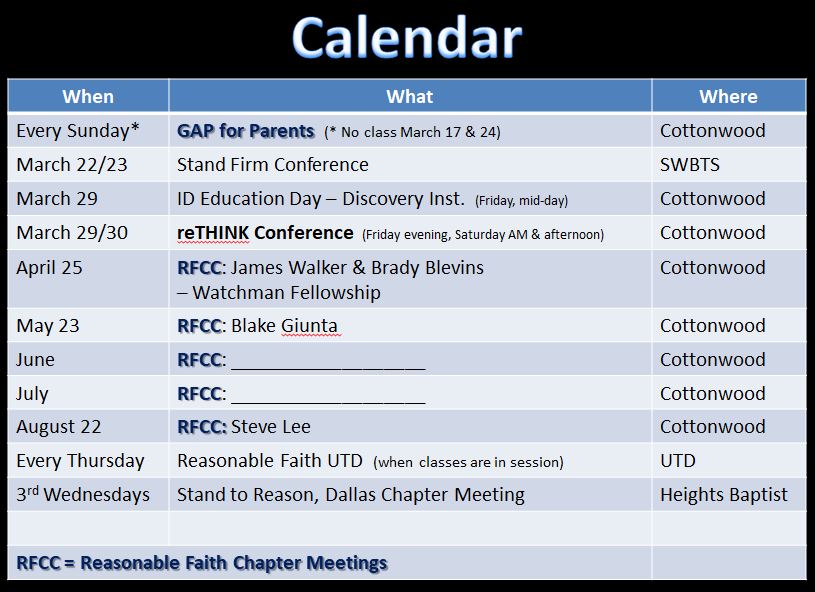The height and width of the screenshot is (592, 815).
Task: Select "ID Education Day – Discovery Inst." text
Action: pos(321,199)
